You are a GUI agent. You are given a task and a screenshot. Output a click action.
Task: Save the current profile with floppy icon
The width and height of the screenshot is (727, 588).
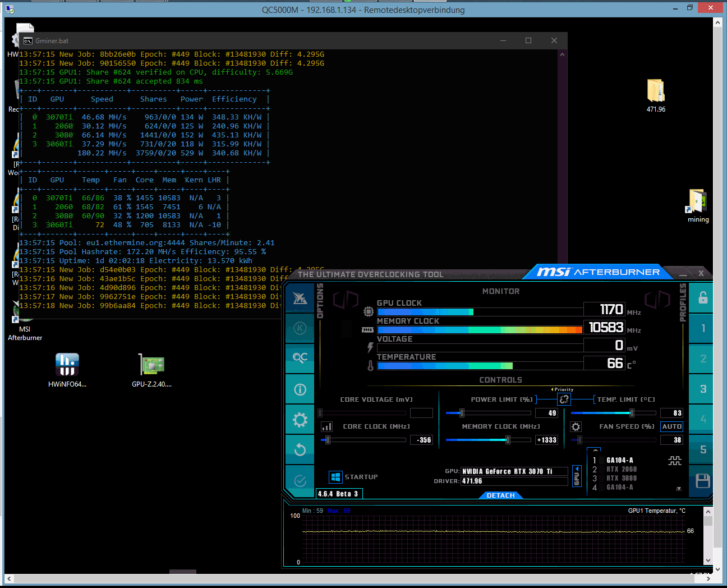point(702,481)
